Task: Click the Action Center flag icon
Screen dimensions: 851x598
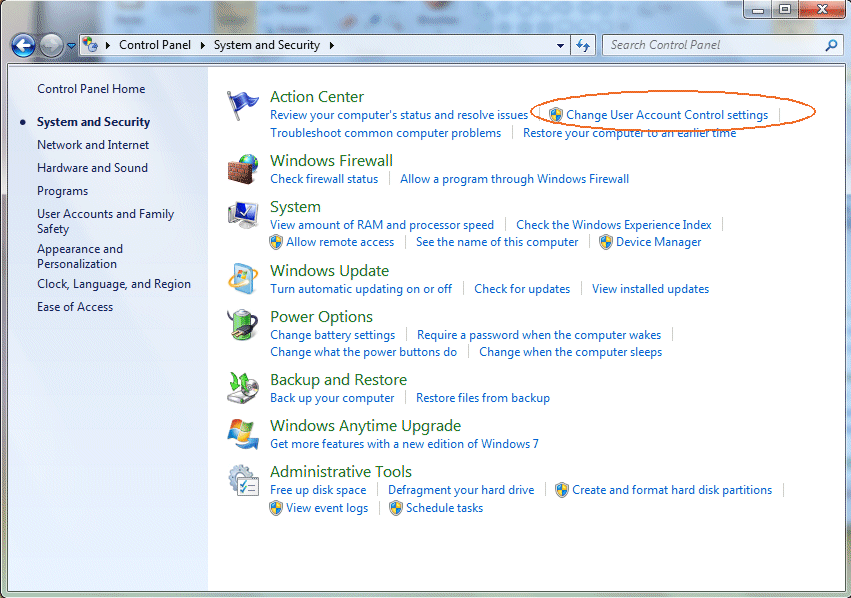Action: [243, 105]
